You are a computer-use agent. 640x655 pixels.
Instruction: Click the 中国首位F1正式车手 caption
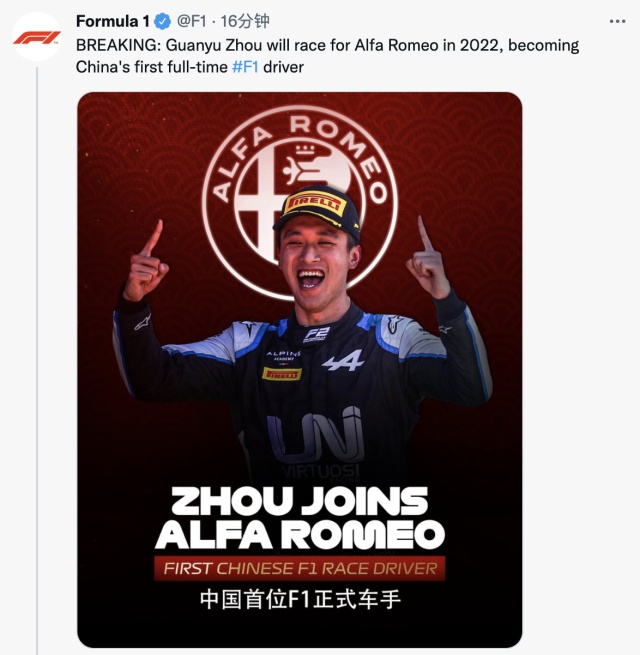tap(300, 599)
